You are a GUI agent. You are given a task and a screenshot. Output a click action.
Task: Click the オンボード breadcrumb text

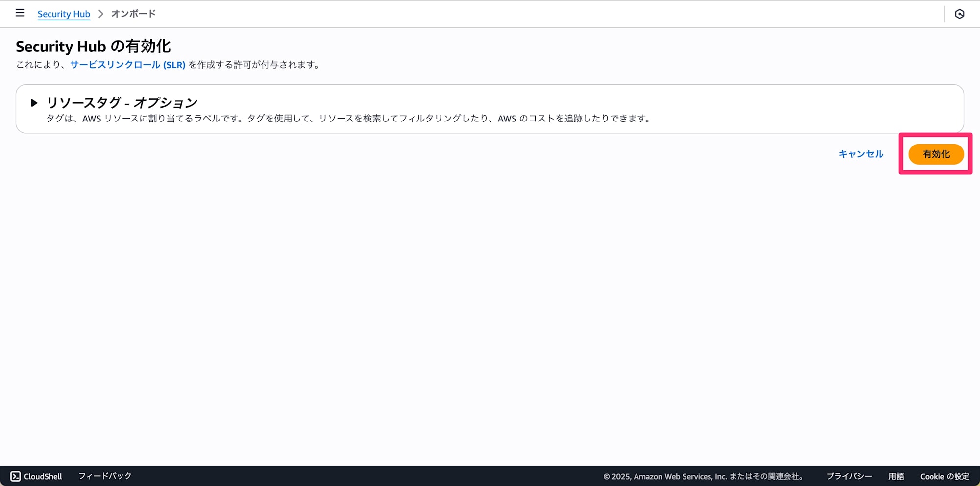133,14
